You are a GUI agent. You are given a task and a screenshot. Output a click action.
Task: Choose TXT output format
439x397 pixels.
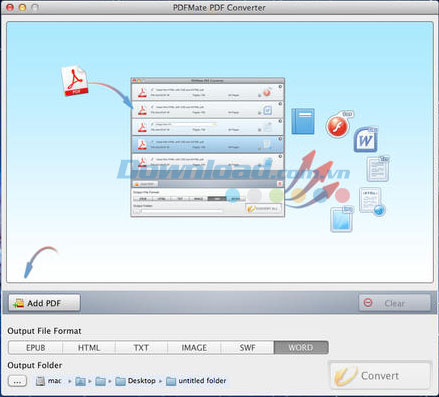(x=141, y=348)
